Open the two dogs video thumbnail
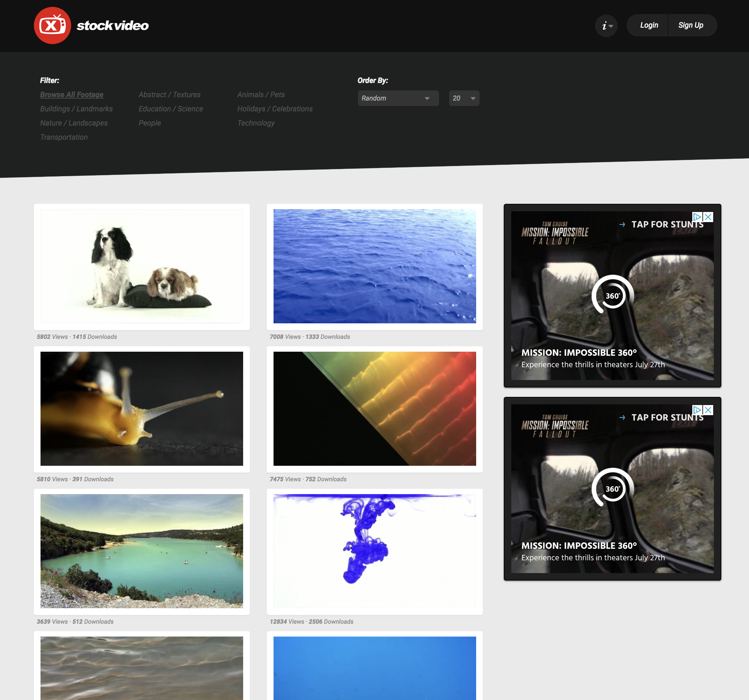This screenshot has width=749, height=700. (x=142, y=267)
